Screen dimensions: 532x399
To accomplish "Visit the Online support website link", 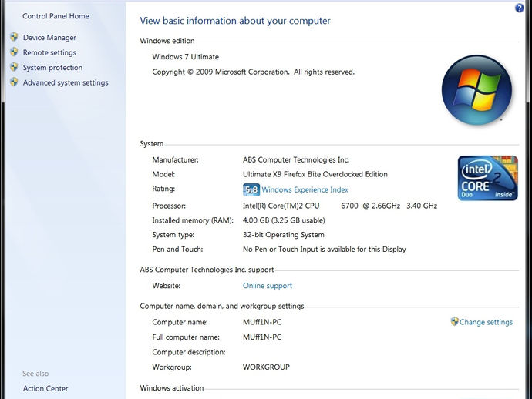I will click(x=268, y=286).
